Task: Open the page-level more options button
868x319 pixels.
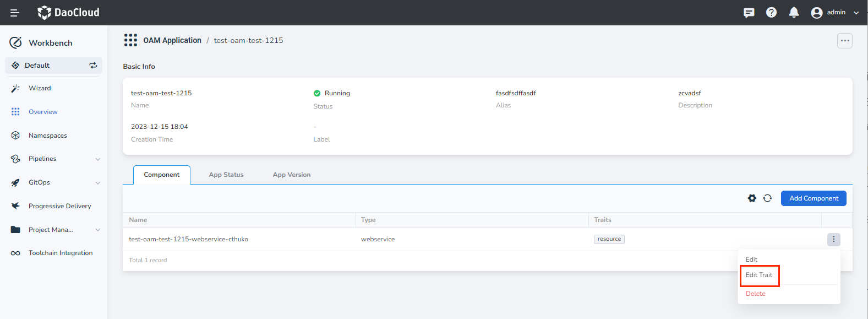Action: click(x=844, y=41)
